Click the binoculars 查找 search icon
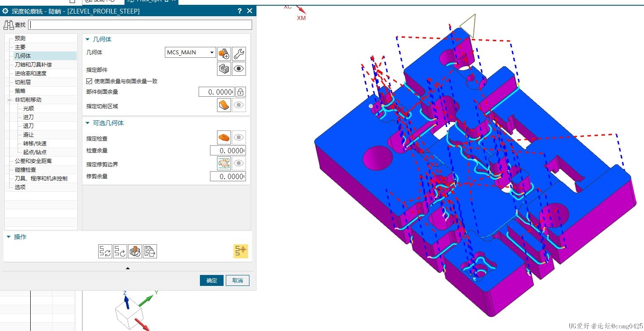 [x=9, y=25]
